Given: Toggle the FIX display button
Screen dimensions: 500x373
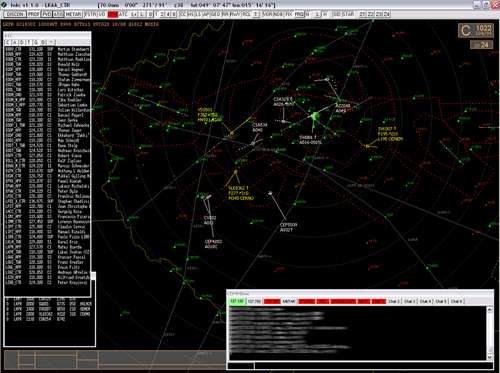Looking at the screenshot, I should [x=289, y=14].
